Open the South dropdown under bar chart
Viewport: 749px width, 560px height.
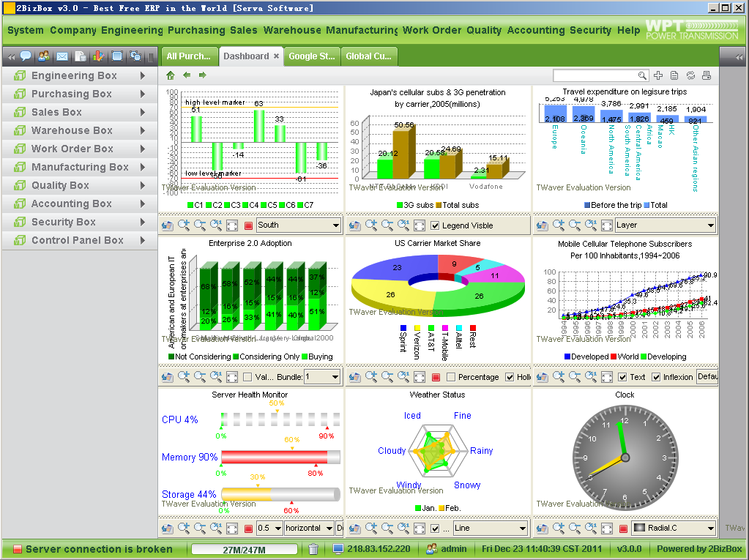(299, 225)
